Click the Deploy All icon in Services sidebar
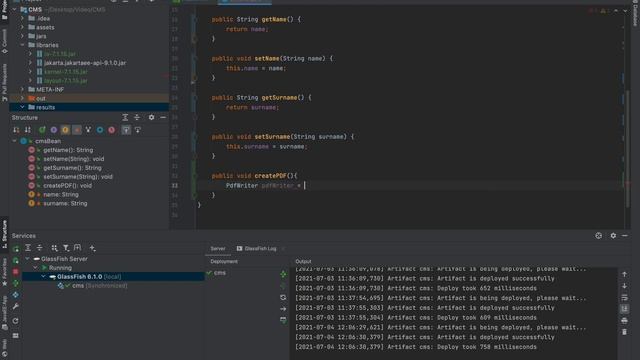Screen dimensions: 640x360 (x=16, y=283)
